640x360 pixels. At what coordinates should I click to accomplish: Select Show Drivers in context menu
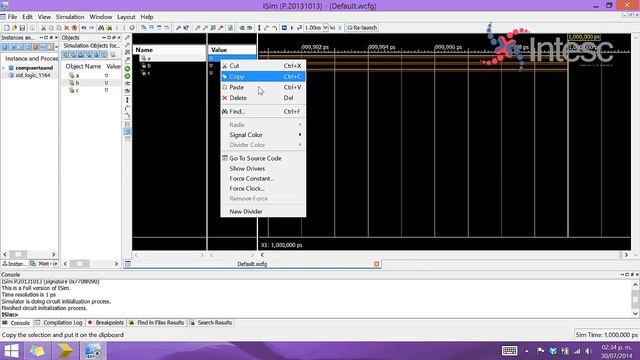(263, 169)
